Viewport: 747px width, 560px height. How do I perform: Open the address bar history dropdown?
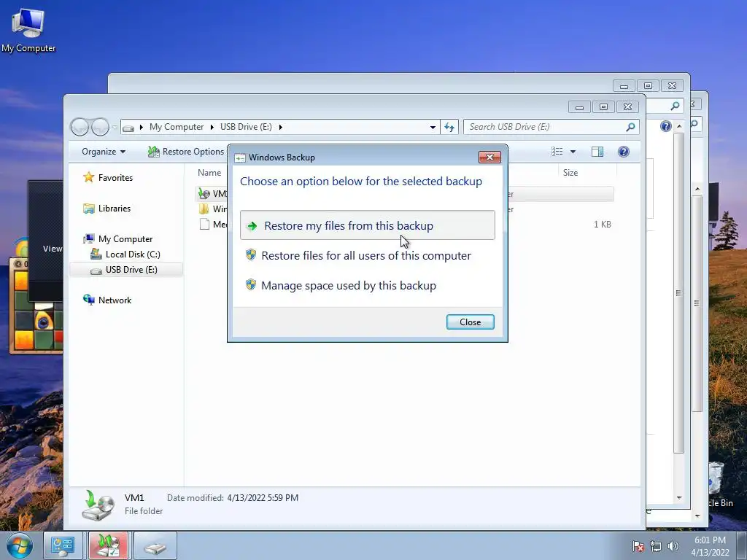(x=433, y=127)
